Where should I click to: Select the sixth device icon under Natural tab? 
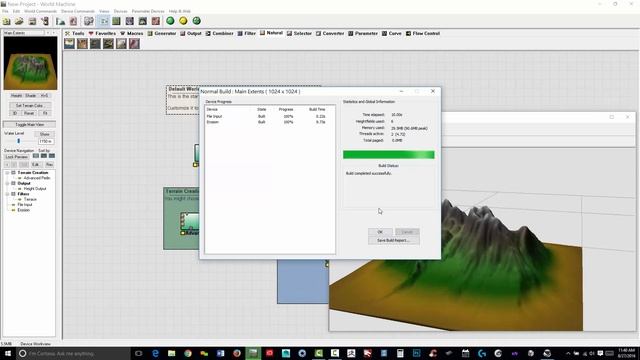click(134, 43)
